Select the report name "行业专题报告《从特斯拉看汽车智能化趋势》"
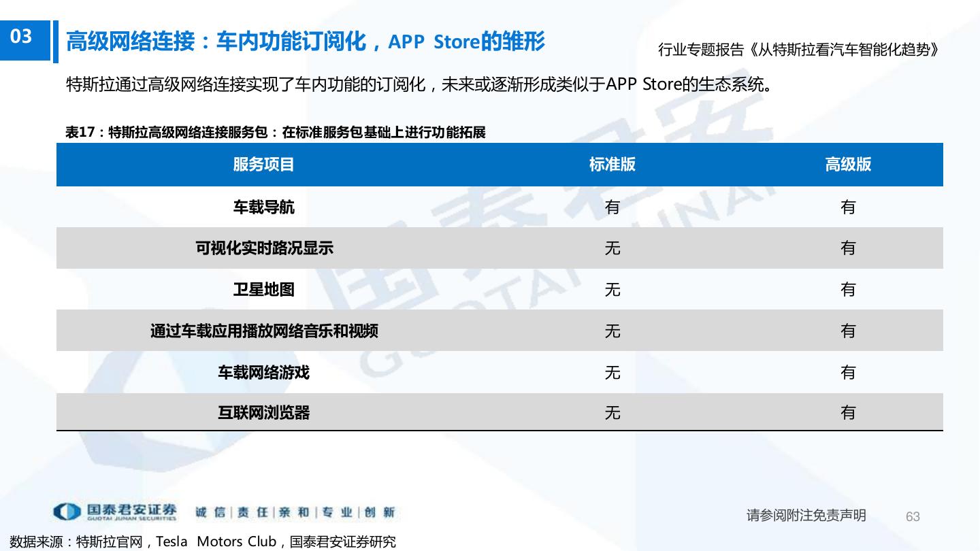 798,50
